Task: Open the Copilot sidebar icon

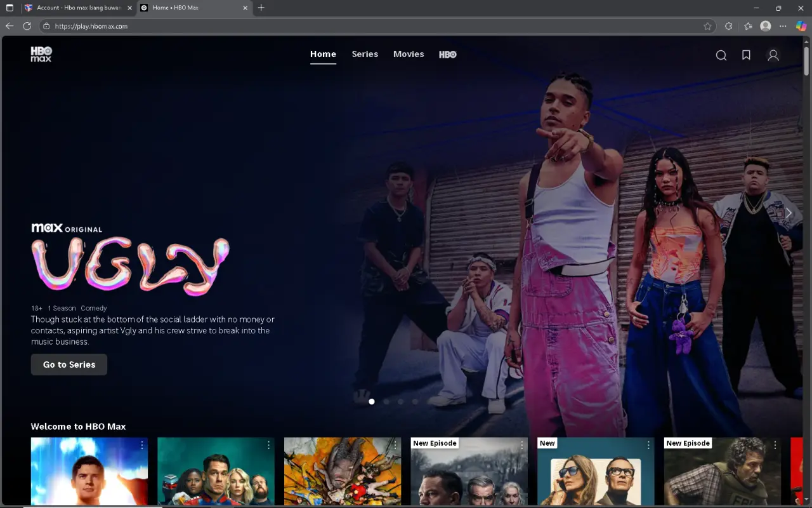Action: click(801, 26)
